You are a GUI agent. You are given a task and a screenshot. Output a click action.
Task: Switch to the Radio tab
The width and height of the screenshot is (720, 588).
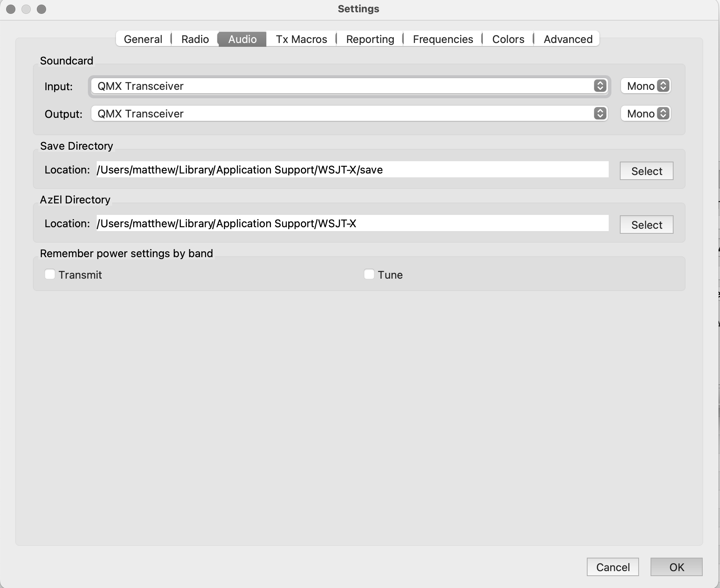195,39
